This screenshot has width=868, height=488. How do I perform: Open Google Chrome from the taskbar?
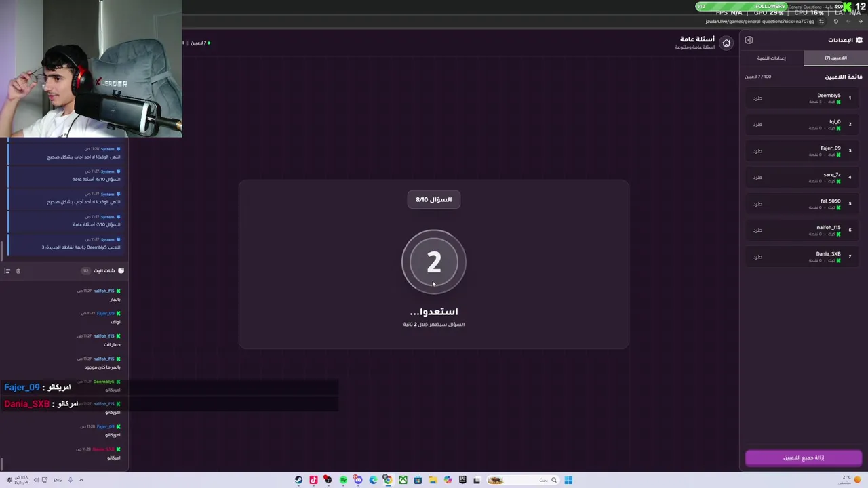tap(387, 480)
